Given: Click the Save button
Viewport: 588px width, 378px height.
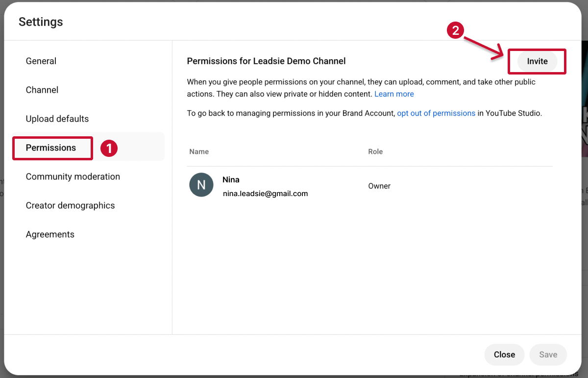Looking at the screenshot, I should (548, 354).
